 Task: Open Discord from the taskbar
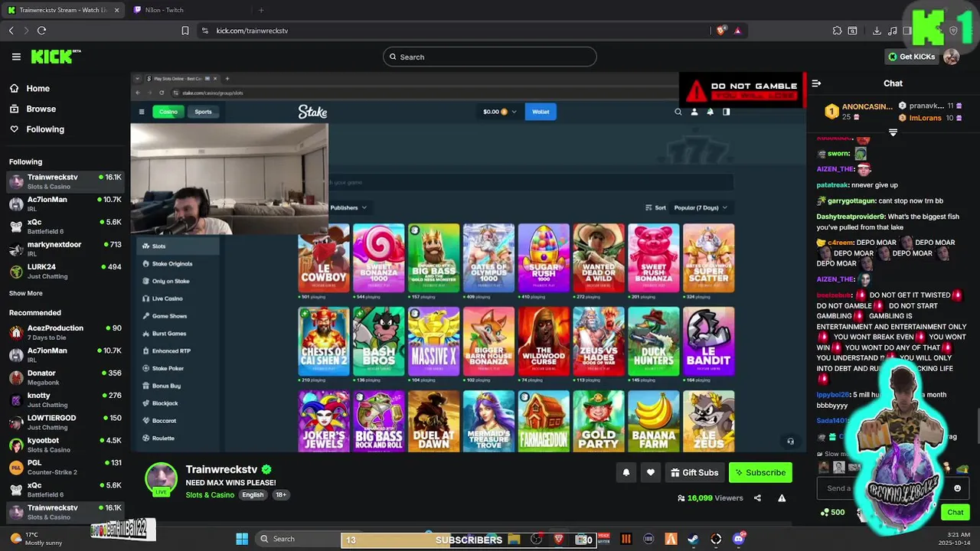[x=739, y=539]
